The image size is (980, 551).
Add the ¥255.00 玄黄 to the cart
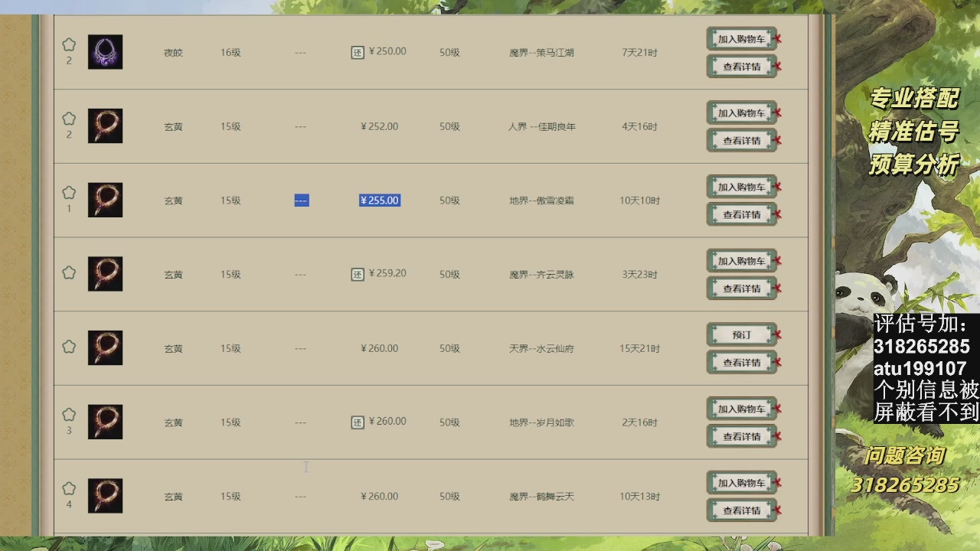click(x=741, y=187)
